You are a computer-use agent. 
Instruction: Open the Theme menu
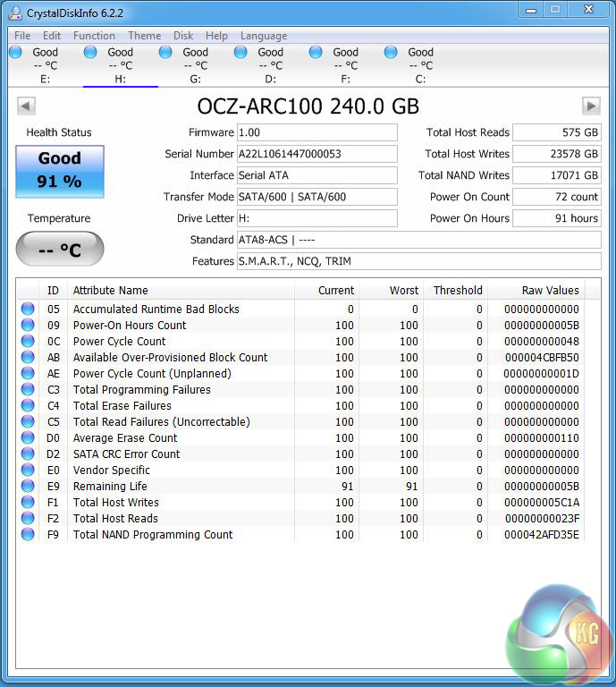(145, 36)
